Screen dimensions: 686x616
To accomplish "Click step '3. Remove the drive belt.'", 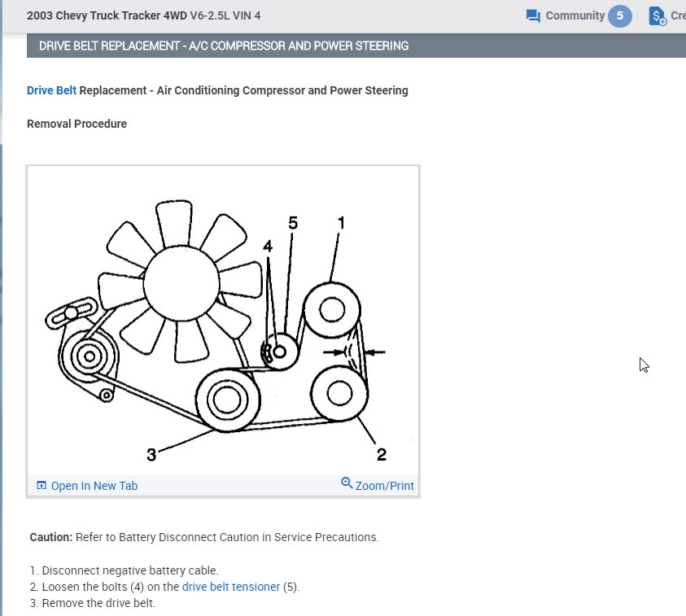I will [x=93, y=603].
